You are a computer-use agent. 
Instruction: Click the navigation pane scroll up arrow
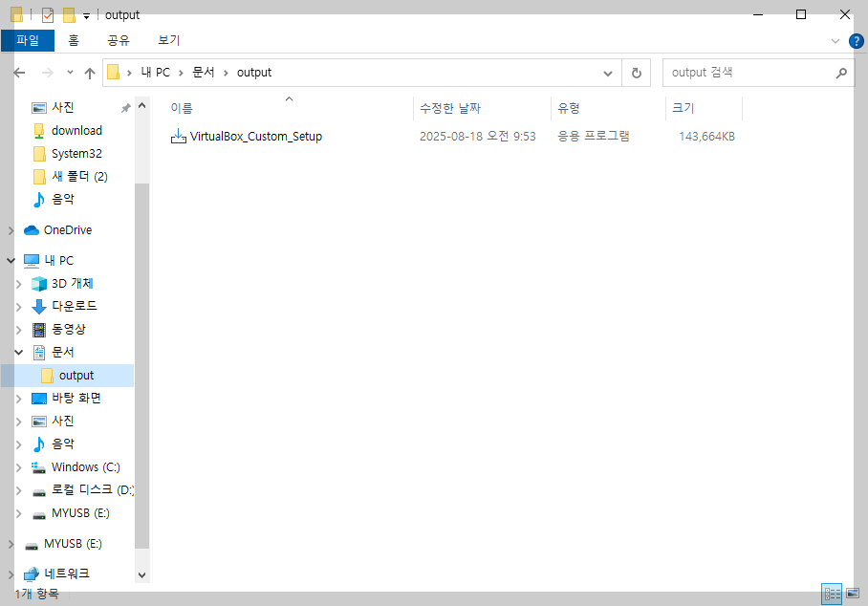[141, 105]
